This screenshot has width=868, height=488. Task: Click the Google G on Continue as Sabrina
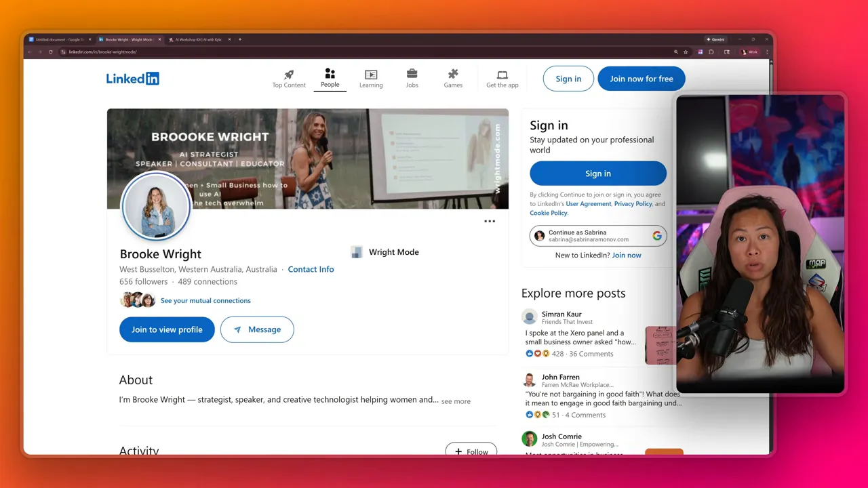pos(656,236)
